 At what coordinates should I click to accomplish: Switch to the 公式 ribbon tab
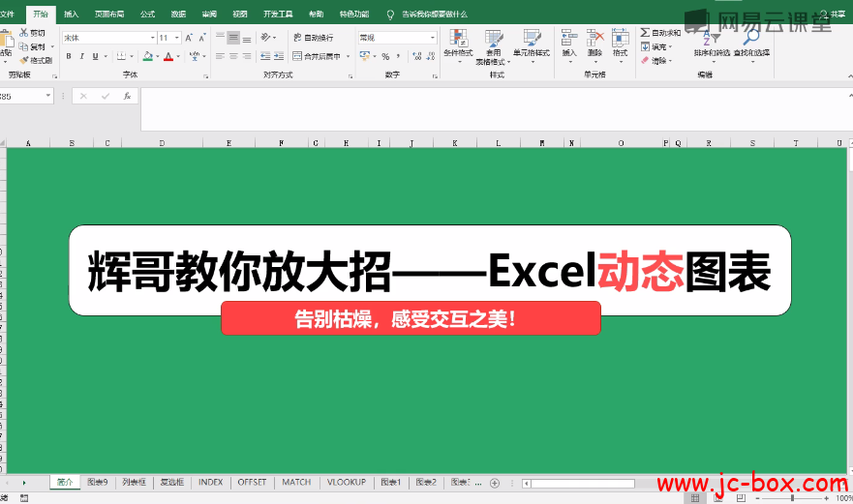pos(147,15)
